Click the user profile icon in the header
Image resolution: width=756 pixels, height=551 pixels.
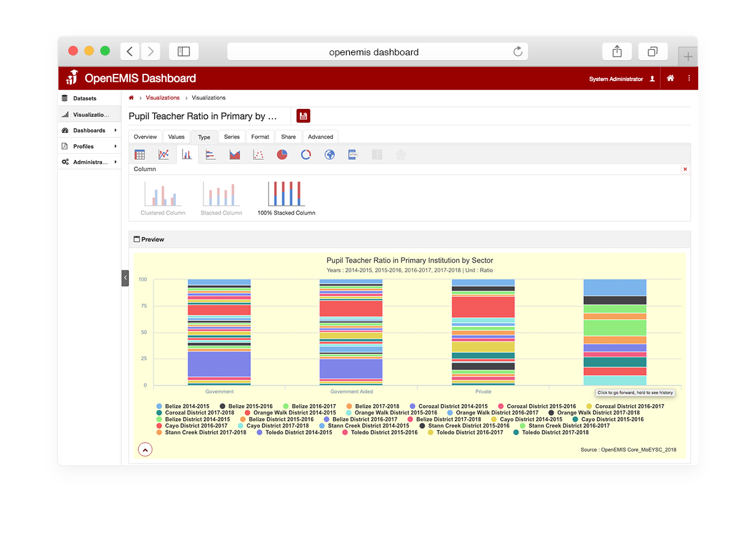[x=652, y=79]
